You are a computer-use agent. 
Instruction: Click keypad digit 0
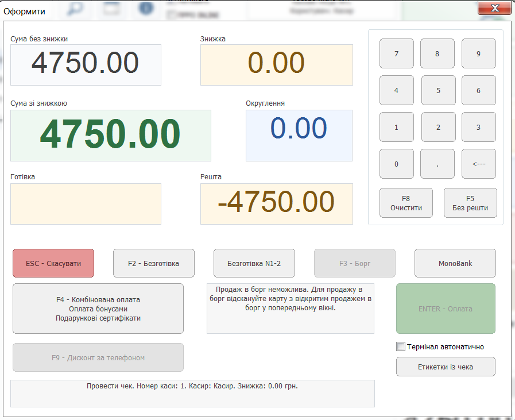point(396,164)
